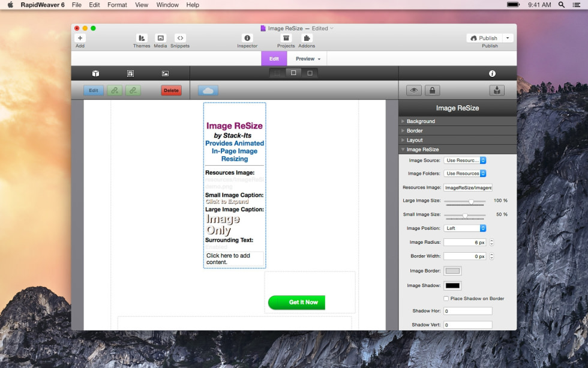588x368 pixels.
Task: Enable Place Shadow on Border checkbox
Action: click(x=446, y=298)
